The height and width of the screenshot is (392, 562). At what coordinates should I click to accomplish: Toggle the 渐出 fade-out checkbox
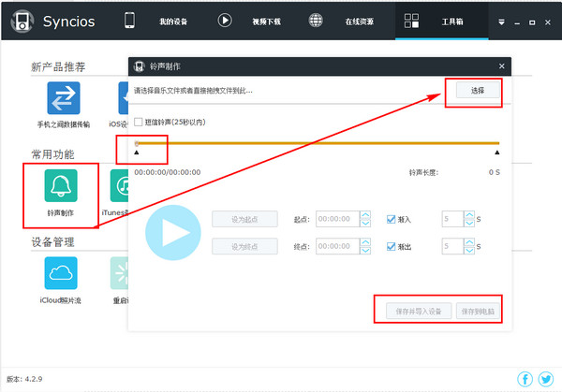pos(392,246)
